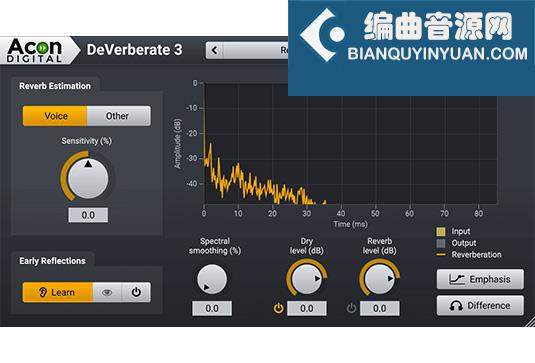The image size is (535, 363).
Task: Click the Reverb Estimation panel header
Action: [x=55, y=86]
